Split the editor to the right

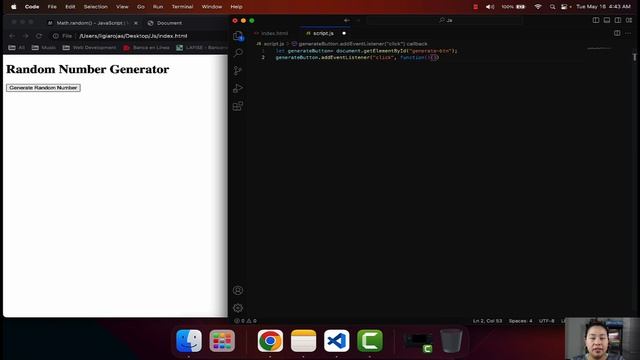pyautogui.click(x=617, y=33)
